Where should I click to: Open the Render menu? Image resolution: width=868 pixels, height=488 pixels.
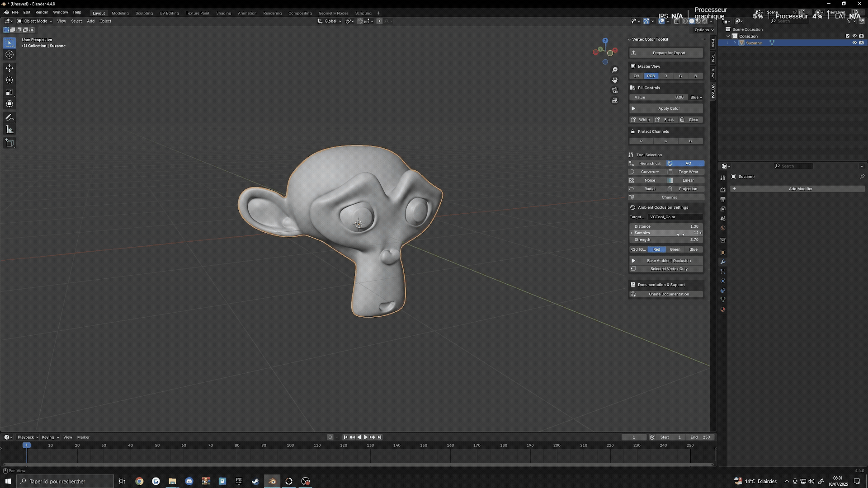[x=41, y=12]
